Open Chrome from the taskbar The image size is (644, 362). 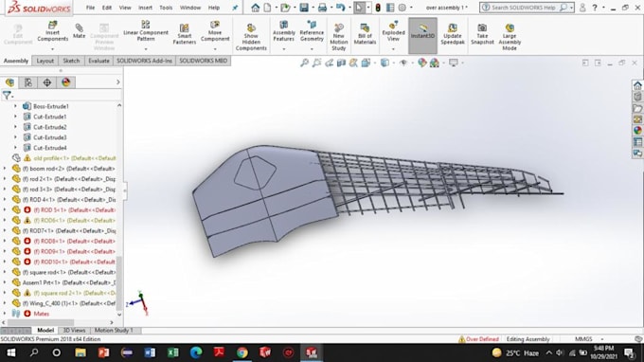coord(241,353)
